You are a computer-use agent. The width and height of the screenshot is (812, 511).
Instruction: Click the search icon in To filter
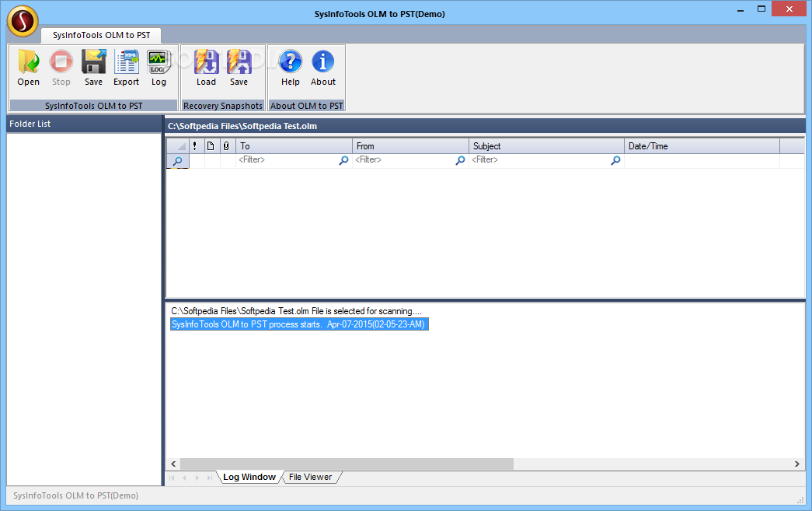[343, 161]
